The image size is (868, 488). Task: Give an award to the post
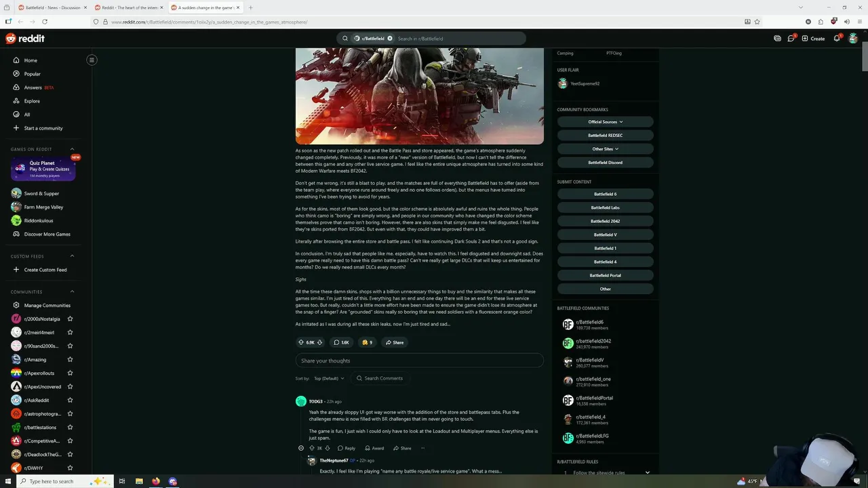tap(367, 342)
